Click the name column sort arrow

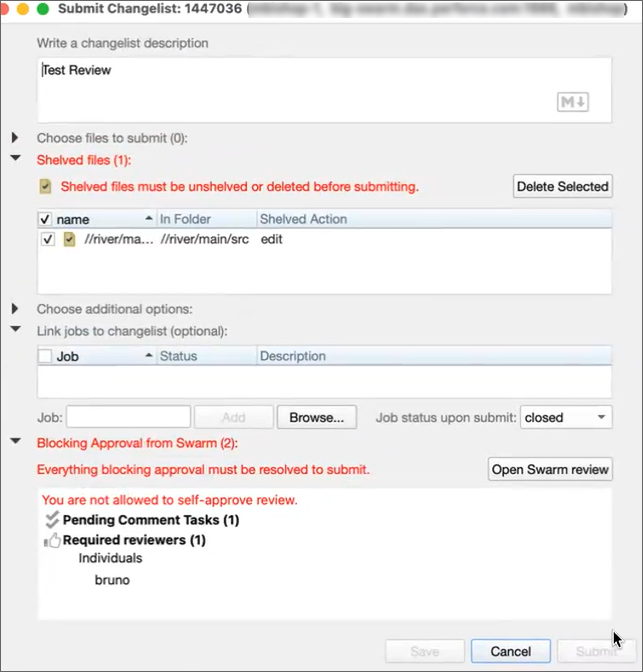(149, 218)
